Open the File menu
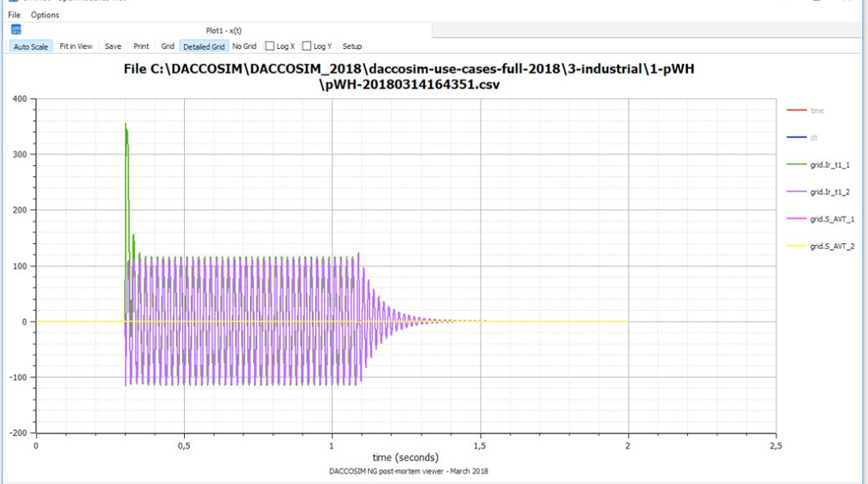 coord(15,15)
